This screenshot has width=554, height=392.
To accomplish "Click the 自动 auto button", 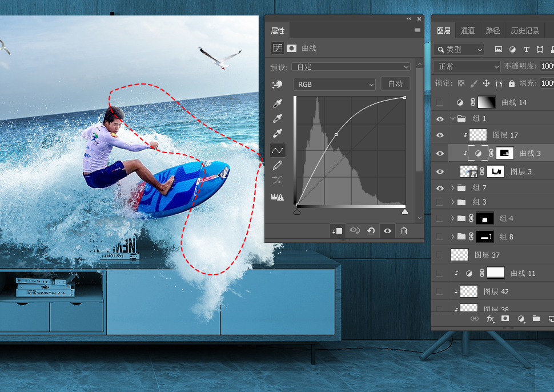I will pyautogui.click(x=395, y=84).
